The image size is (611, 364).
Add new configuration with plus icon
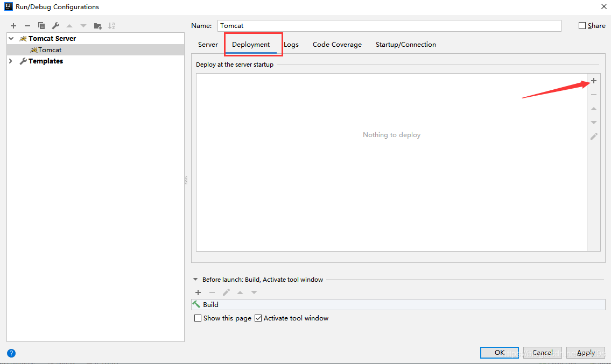click(13, 26)
